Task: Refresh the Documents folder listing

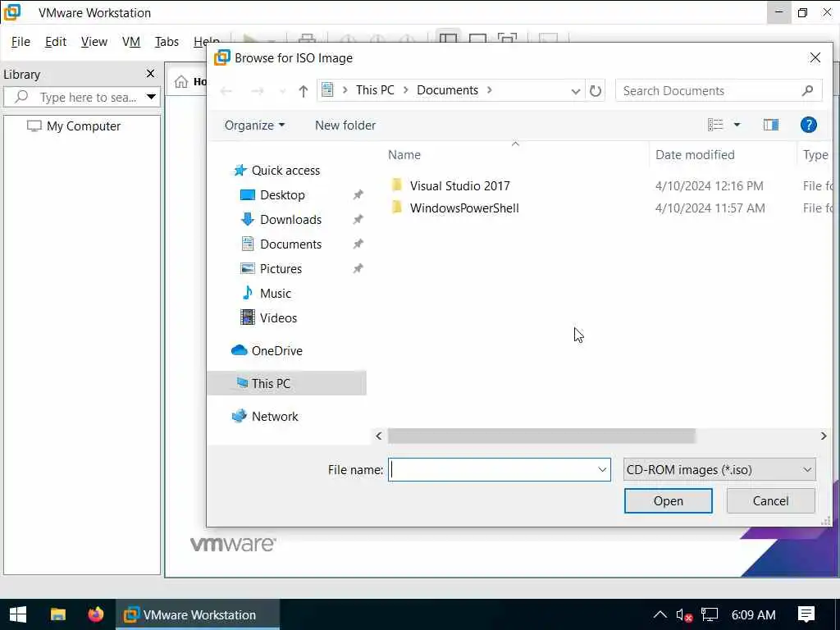Action: coord(596,91)
